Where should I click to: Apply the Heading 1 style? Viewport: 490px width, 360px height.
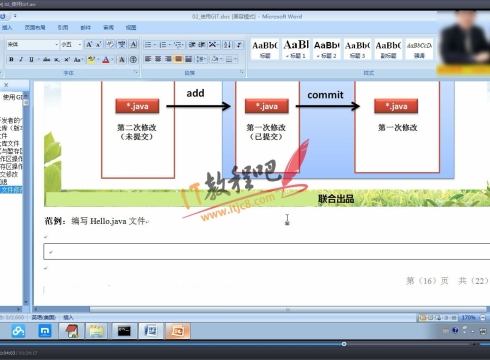pyautogui.click(x=296, y=49)
